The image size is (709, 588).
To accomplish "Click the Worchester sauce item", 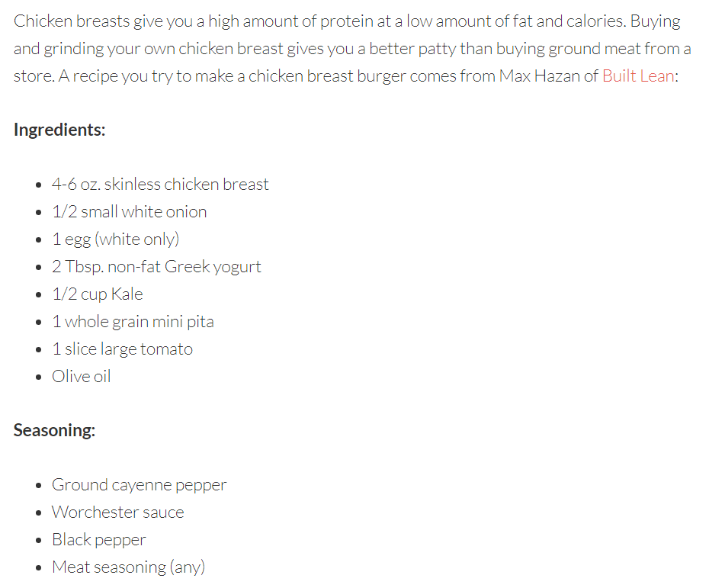I will tap(117, 512).
